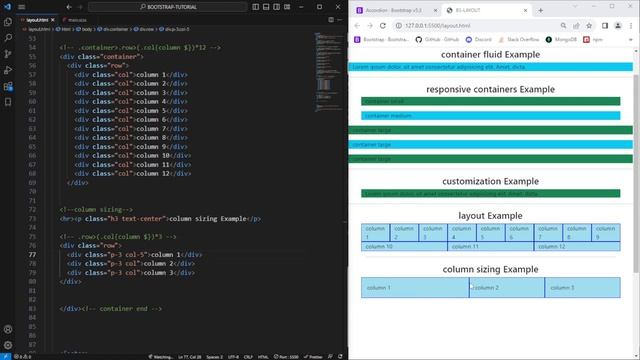Change indentation via Spaces: 2 status item

tap(215, 357)
